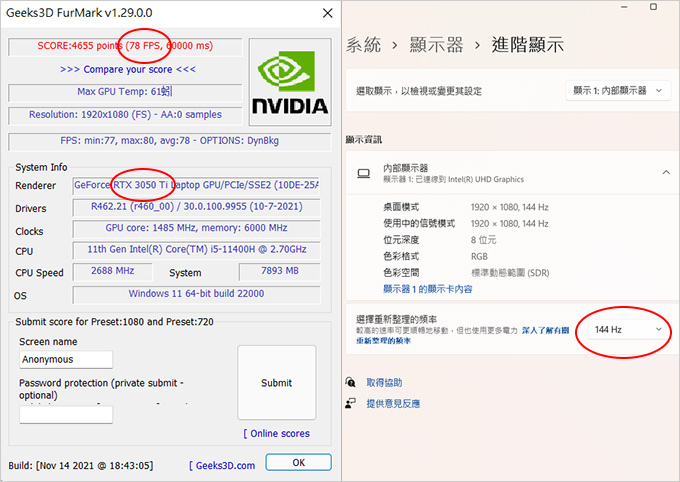Open the display selector dropdown 顯示 1: 內部顯示器
The height and width of the screenshot is (482, 680).
click(x=618, y=91)
